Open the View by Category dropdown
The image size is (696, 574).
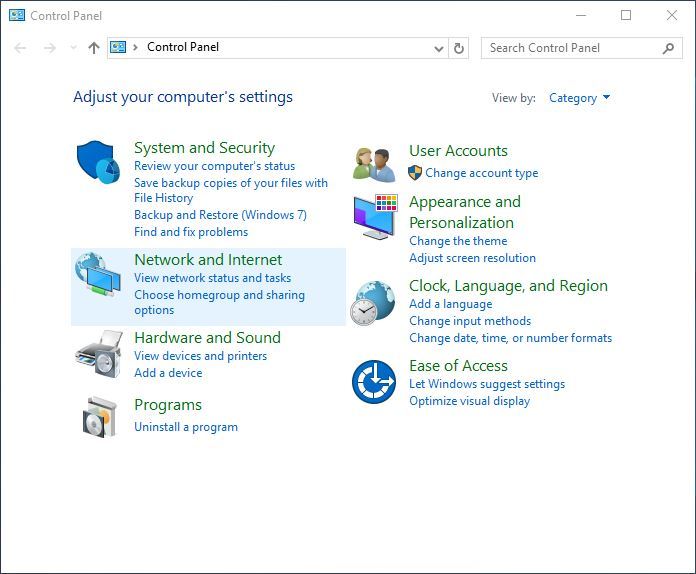579,98
